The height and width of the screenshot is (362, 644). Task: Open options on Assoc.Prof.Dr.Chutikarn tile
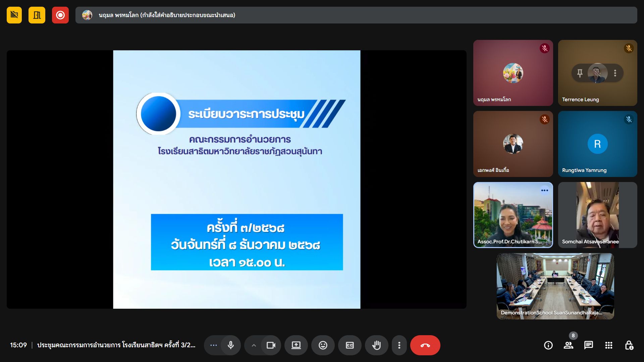(x=544, y=190)
